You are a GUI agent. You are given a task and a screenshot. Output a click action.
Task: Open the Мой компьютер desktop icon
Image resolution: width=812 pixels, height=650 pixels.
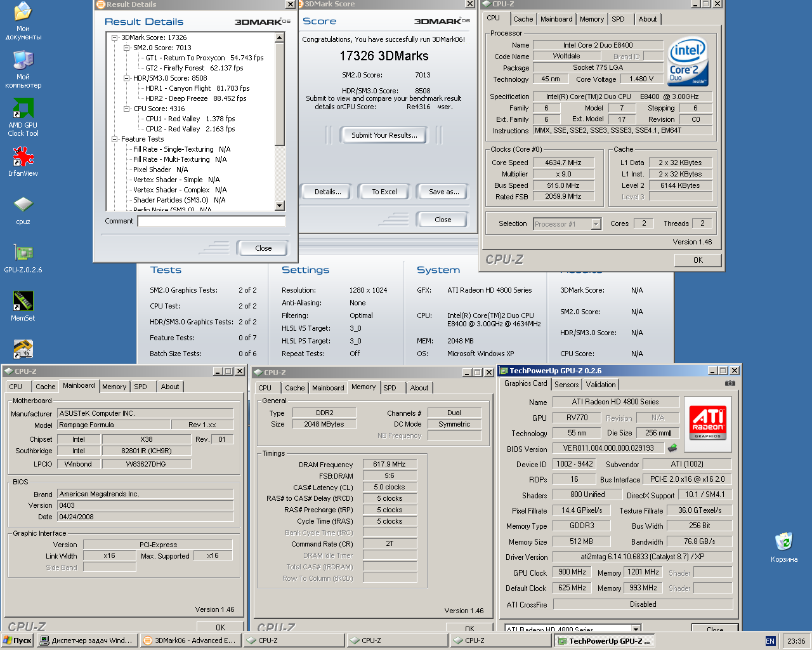(23, 69)
